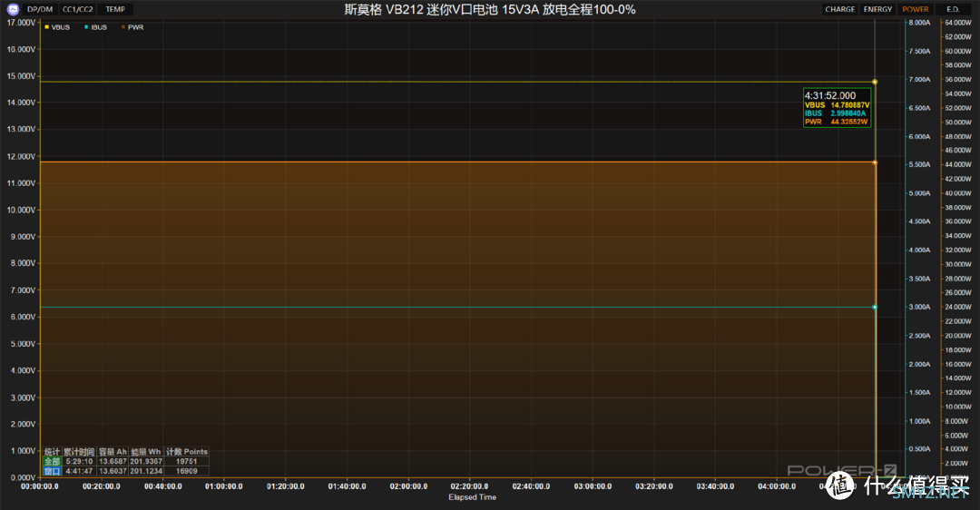The height and width of the screenshot is (510, 980).
Task: Click the 容量 Ah column header
Action: [x=113, y=452]
